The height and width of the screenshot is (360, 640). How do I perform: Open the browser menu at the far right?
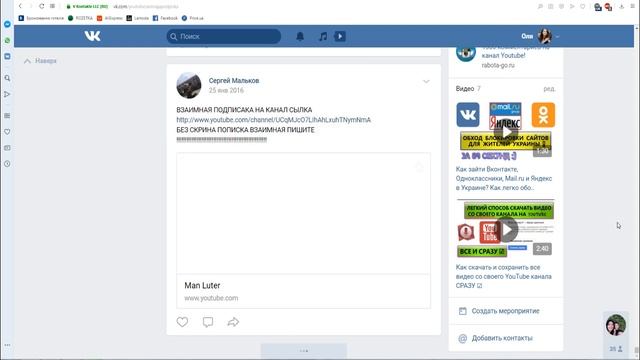click(x=633, y=7)
